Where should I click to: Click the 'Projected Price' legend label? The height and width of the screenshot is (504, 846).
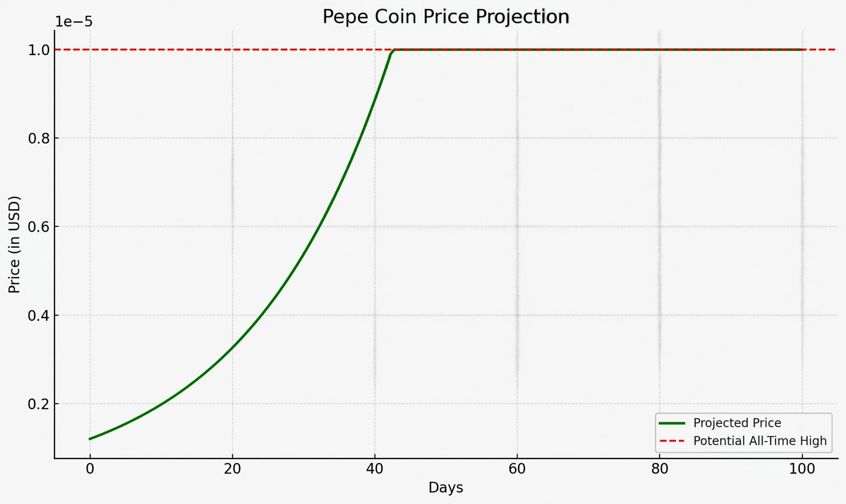click(737, 423)
